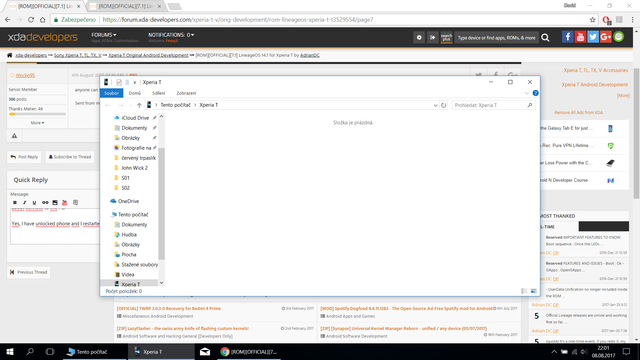The image size is (640, 360).
Task: Open Stažené soubory in navigation pane
Action: tap(140, 265)
